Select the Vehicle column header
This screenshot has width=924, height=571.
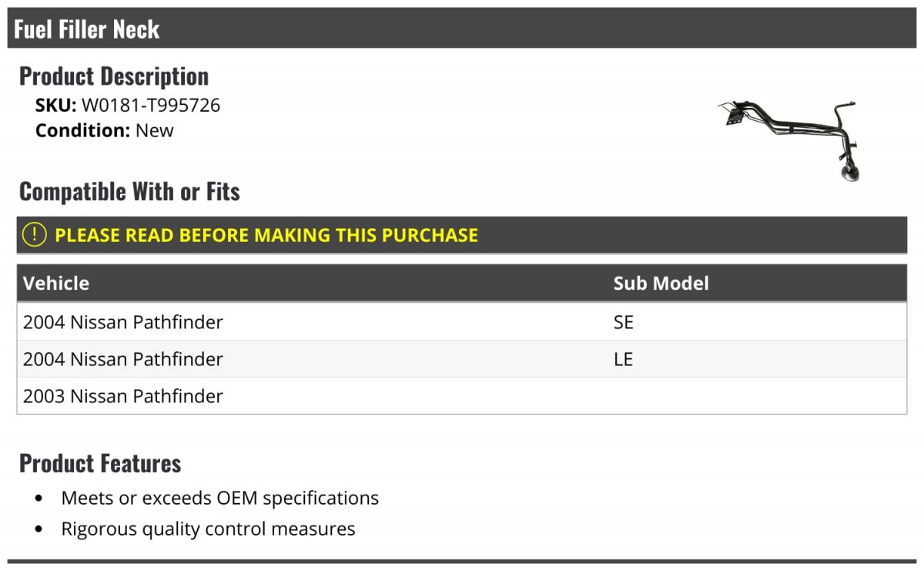point(56,283)
